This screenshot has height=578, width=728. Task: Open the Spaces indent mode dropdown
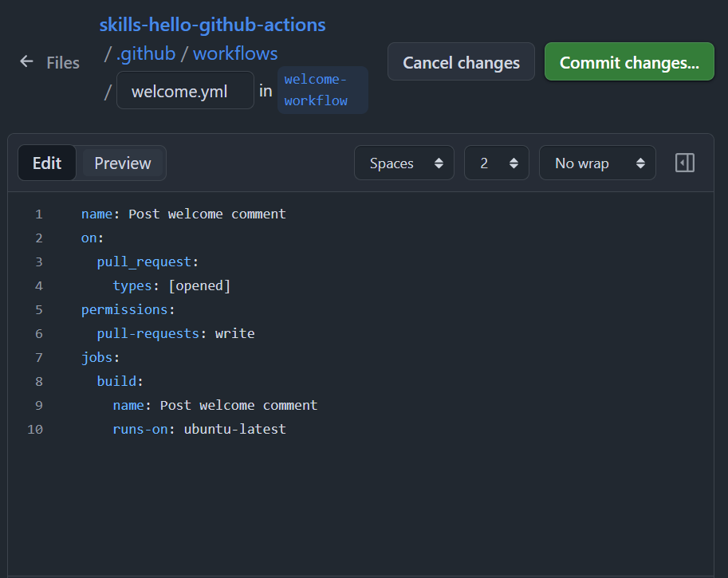(404, 163)
